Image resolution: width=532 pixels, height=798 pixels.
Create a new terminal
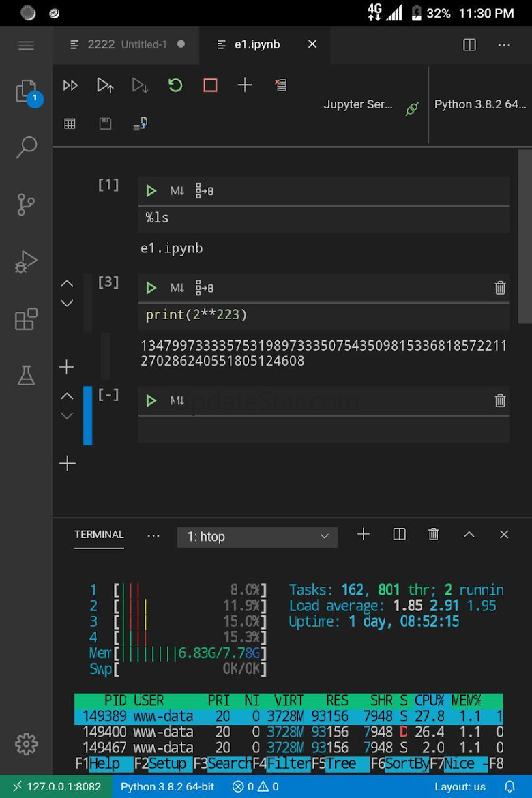364,534
